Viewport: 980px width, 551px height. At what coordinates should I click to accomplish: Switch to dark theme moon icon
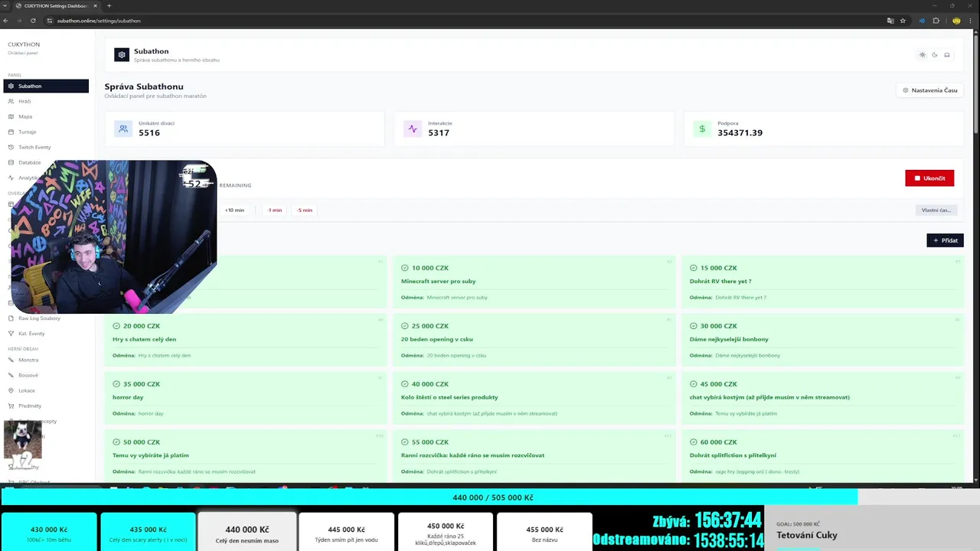tap(935, 55)
